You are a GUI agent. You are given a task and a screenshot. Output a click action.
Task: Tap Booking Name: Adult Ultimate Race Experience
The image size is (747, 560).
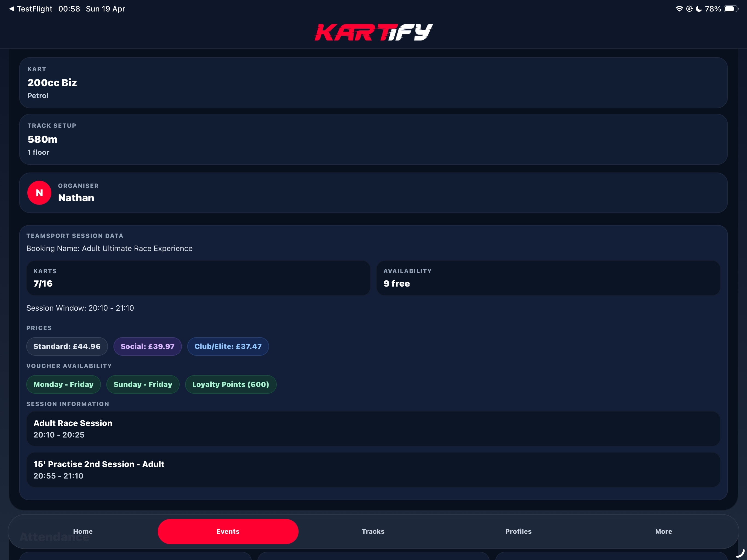[109, 248]
